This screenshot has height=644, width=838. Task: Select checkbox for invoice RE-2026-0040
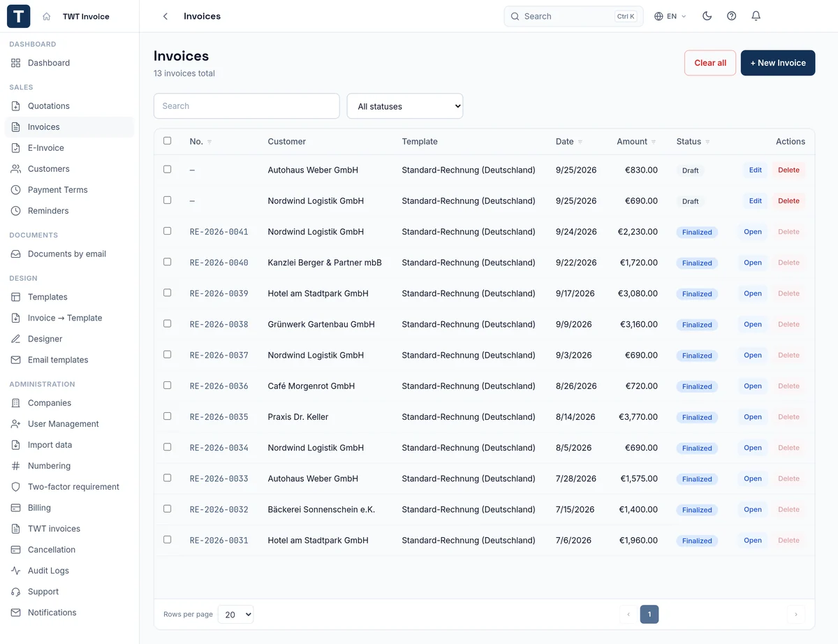[167, 261]
